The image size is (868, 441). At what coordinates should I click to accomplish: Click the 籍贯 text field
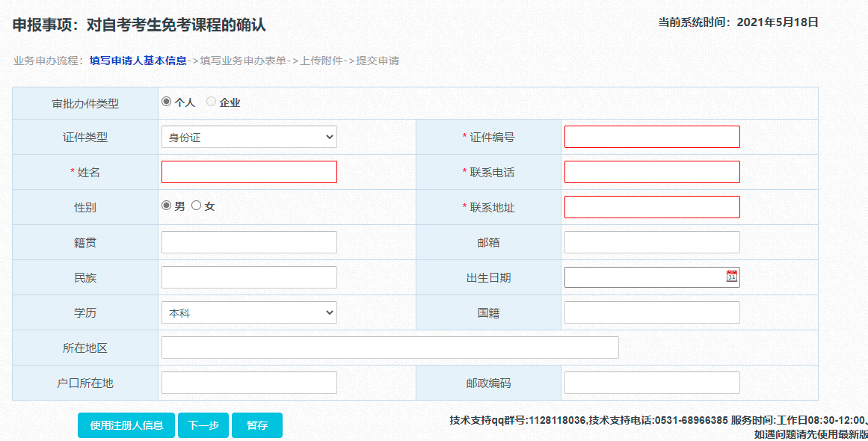pos(249,242)
